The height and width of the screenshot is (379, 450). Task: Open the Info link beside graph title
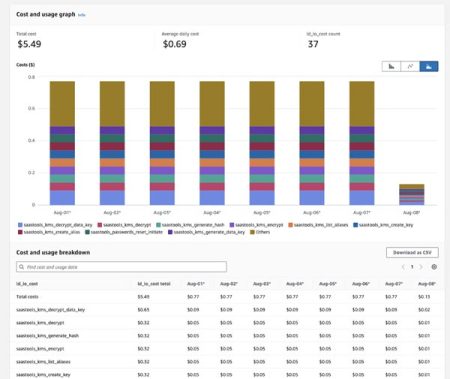pyautogui.click(x=82, y=15)
